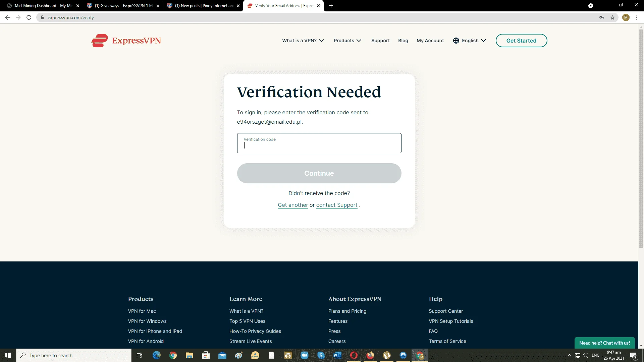
Task: Expand the Products menu
Action: point(347,41)
